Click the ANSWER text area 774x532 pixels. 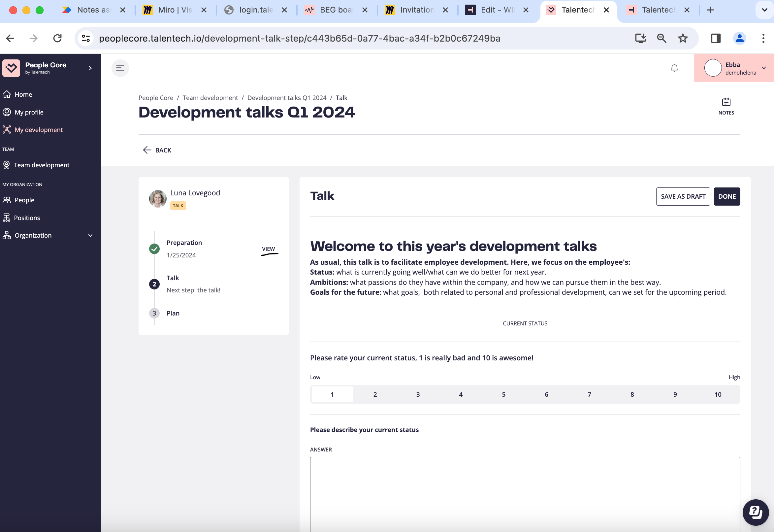(x=525, y=494)
